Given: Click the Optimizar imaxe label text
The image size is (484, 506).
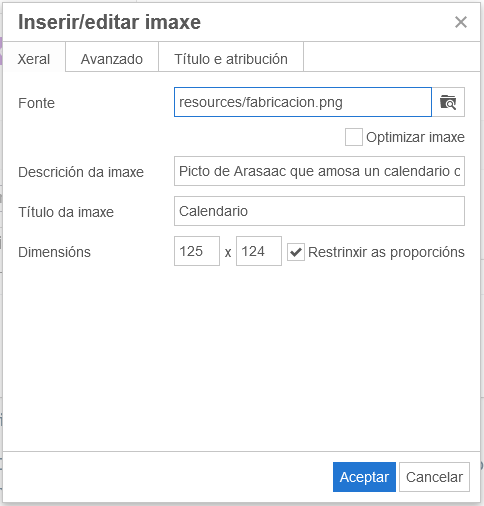Looking at the screenshot, I should (x=415, y=137).
